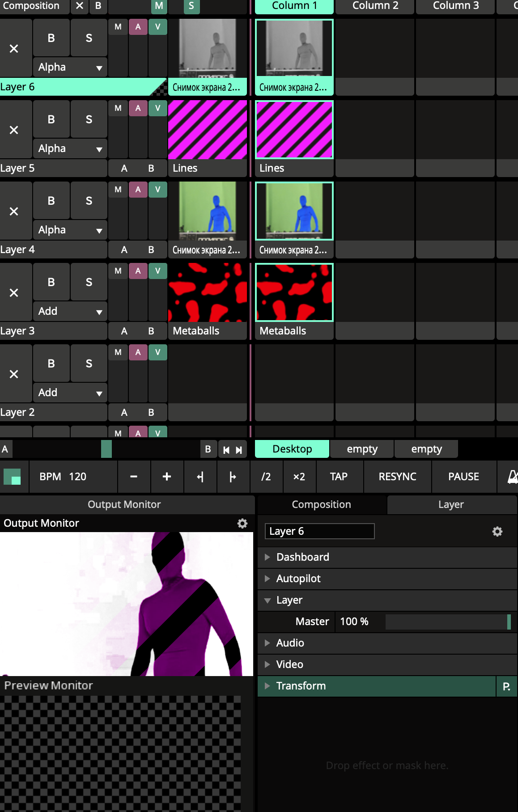Viewport: 518px width, 812px height.
Task: Click the crossfader next-clip skip icon
Action: click(239, 450)
